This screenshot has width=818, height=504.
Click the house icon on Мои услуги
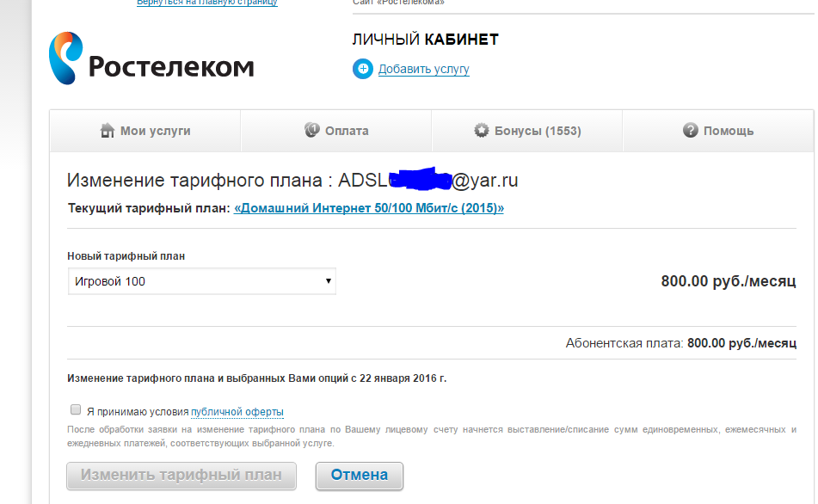tap(108, 131)
